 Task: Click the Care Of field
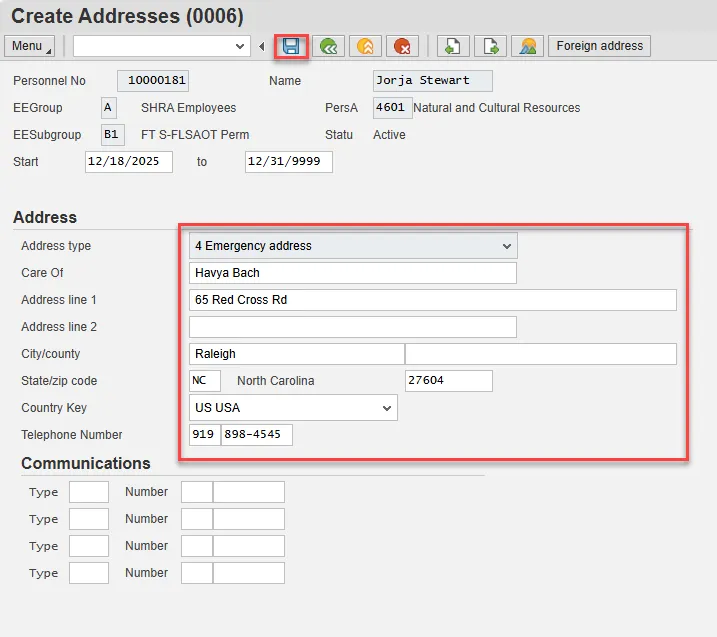[x=352, y=273]
